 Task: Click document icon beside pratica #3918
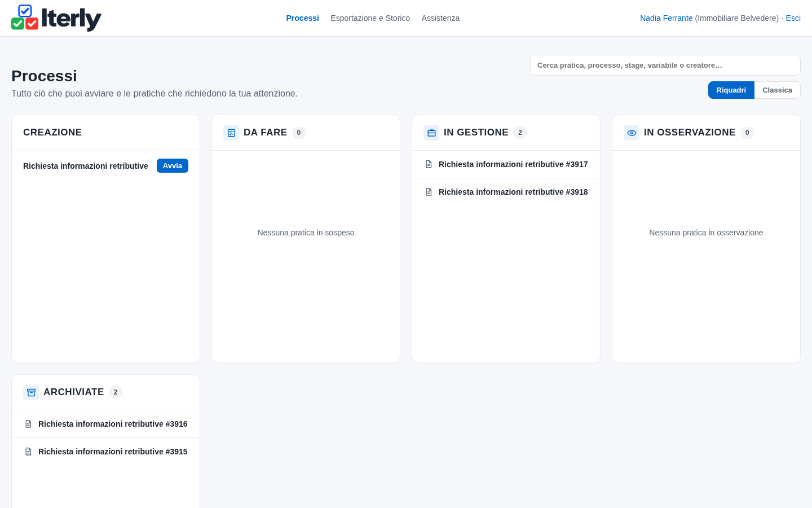(x=429, y=192)
